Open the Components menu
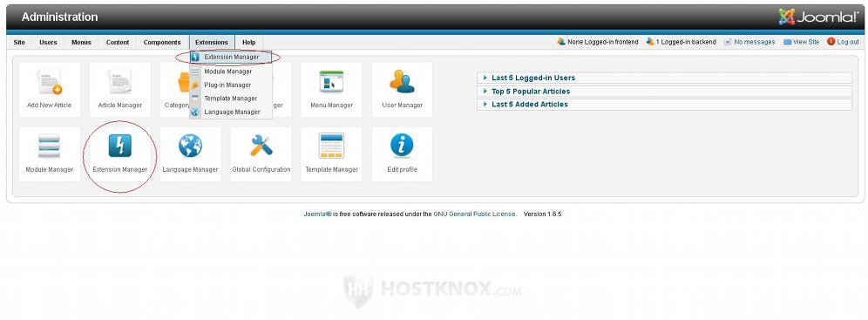 [162, 42]
